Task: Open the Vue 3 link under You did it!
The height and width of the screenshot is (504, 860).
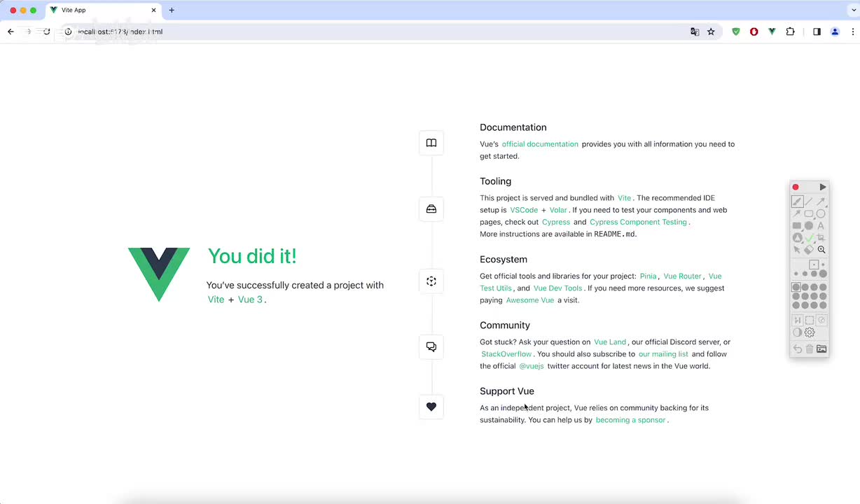Action: click(250, 300)
